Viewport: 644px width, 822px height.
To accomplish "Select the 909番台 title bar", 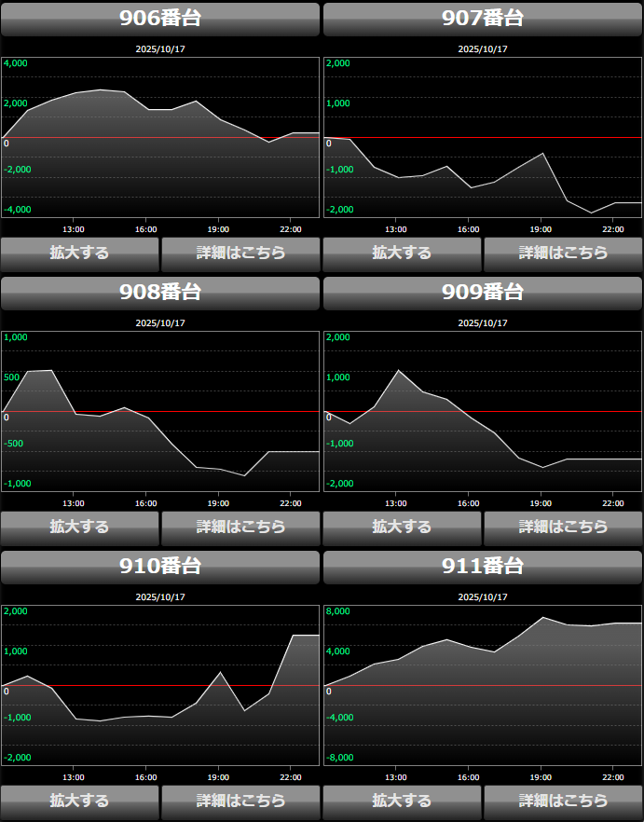I will pos(483,293).
